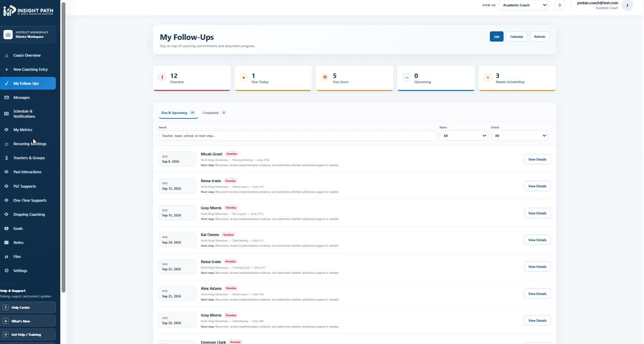644x344 pixels.
Task: Select the 0 Upcoming summary card
Action: (x=436, y=78)
